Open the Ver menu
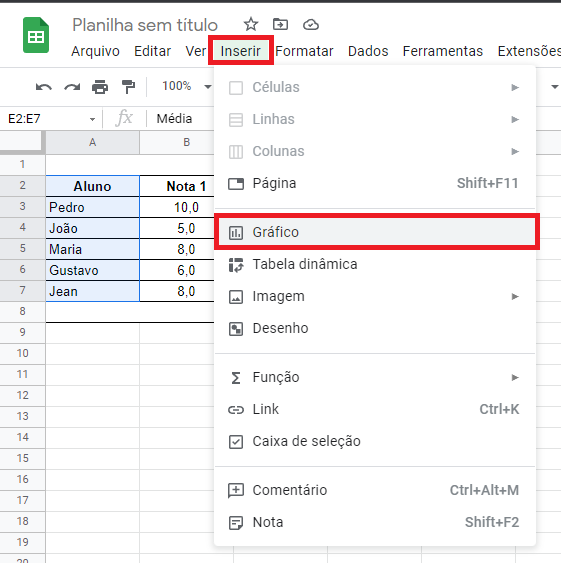The width and height of the screenshot is (561, 563). (x=195, y=51)
